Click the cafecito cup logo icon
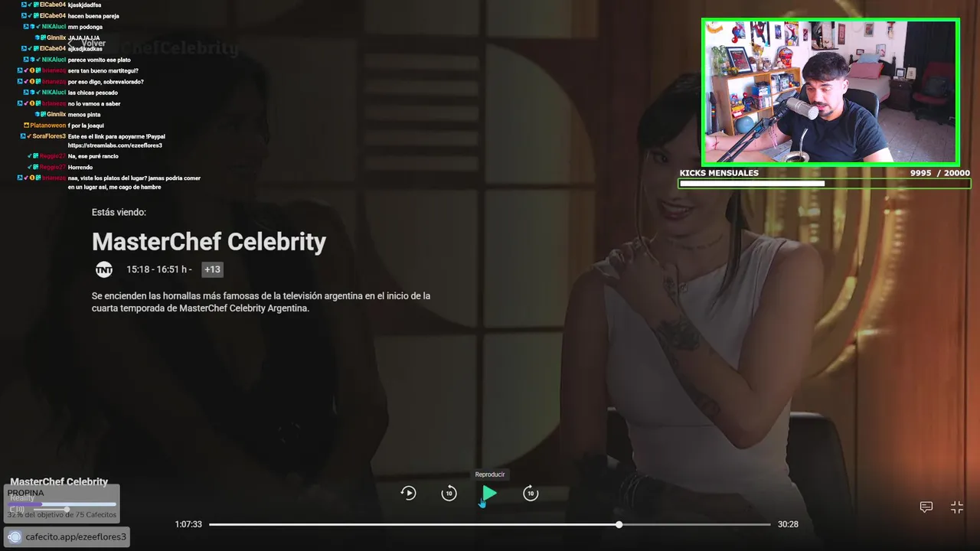Screen dimensions: 980x551 pyautogui.click(x=15, y=536)
